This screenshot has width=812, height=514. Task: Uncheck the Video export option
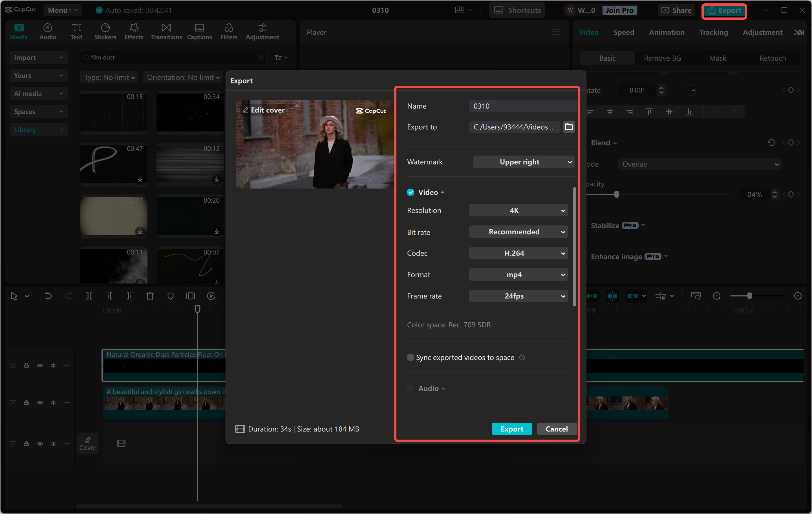coord(411,192)
